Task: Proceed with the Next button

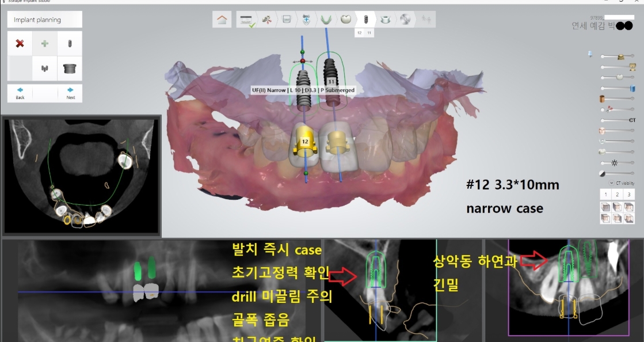Action: (x=70, y=93)
